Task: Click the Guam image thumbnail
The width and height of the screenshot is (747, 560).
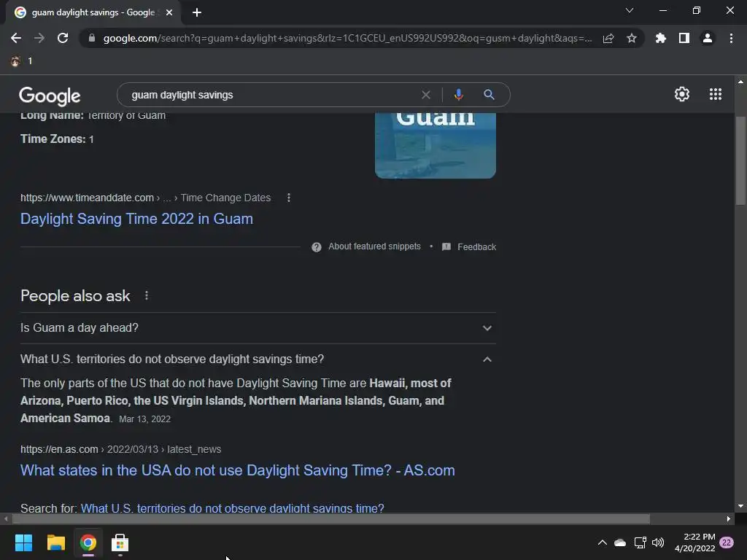Action: [x=436, y=146]
